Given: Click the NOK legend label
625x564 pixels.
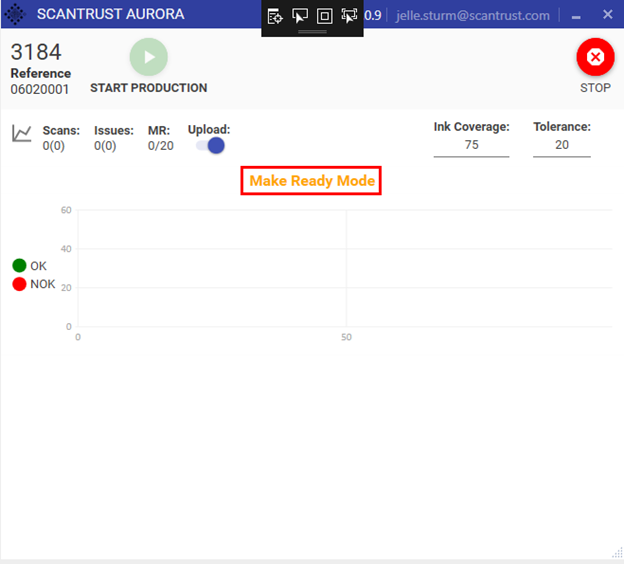Looking at the screenshot, I should coord(43,284).
